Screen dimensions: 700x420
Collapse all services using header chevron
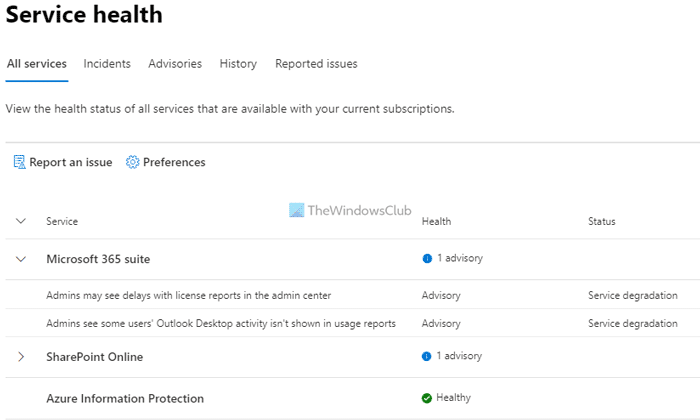21,221
